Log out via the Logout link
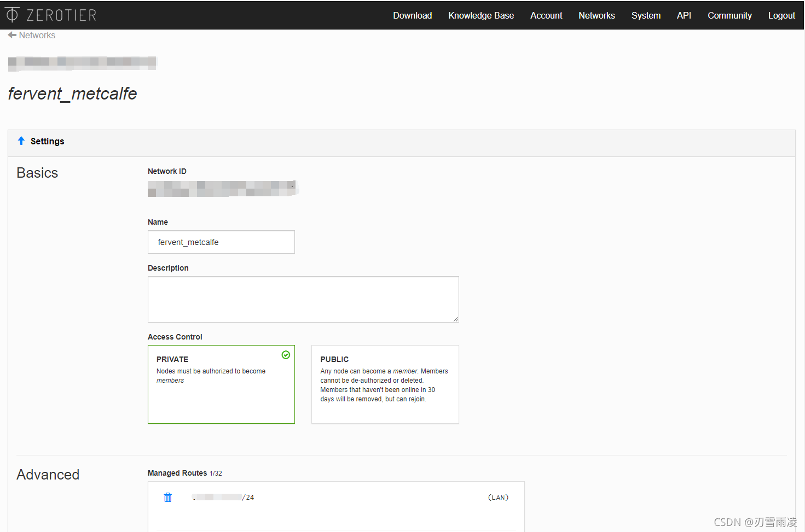805x532 pixels. click(x=781, y=15)
